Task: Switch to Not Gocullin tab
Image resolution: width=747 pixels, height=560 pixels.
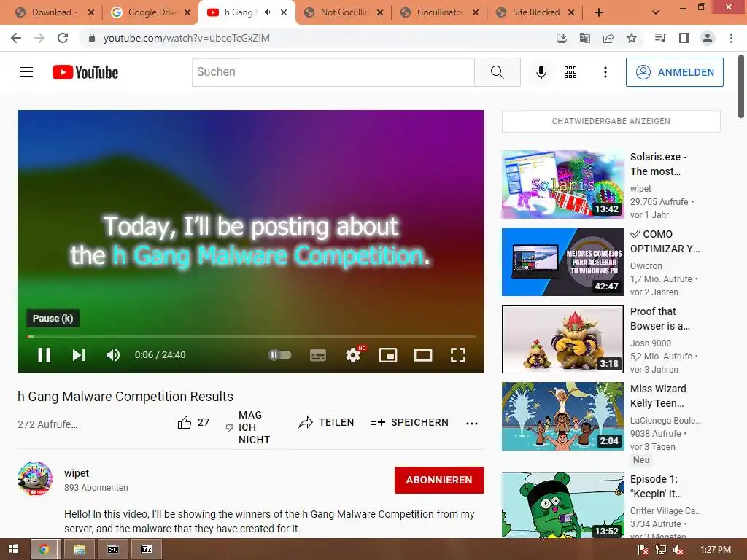Action: 344,12
